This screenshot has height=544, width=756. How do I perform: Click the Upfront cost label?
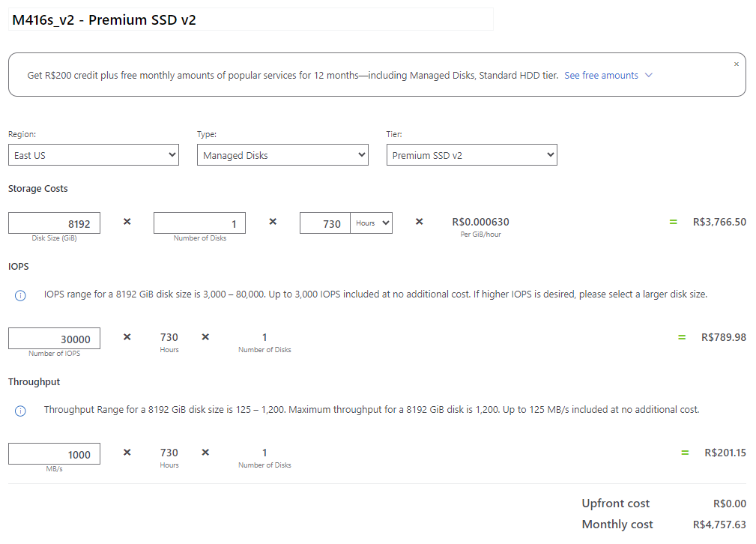(x=616, y=504)
